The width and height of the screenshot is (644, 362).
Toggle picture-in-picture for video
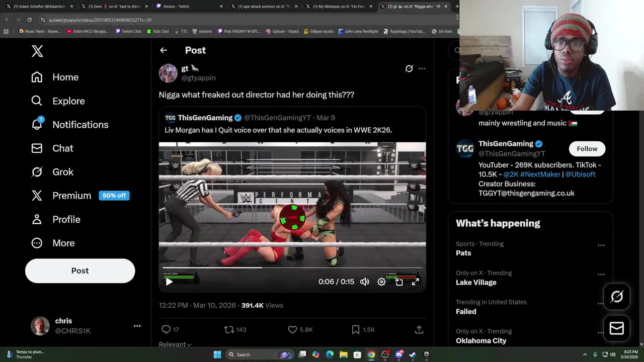click(398, 282)
